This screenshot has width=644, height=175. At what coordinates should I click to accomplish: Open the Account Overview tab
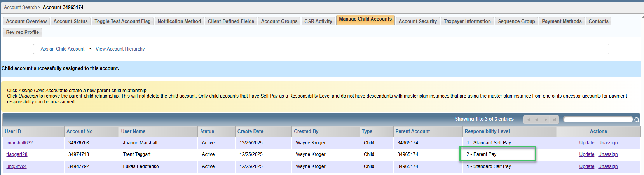click(26, 21)
